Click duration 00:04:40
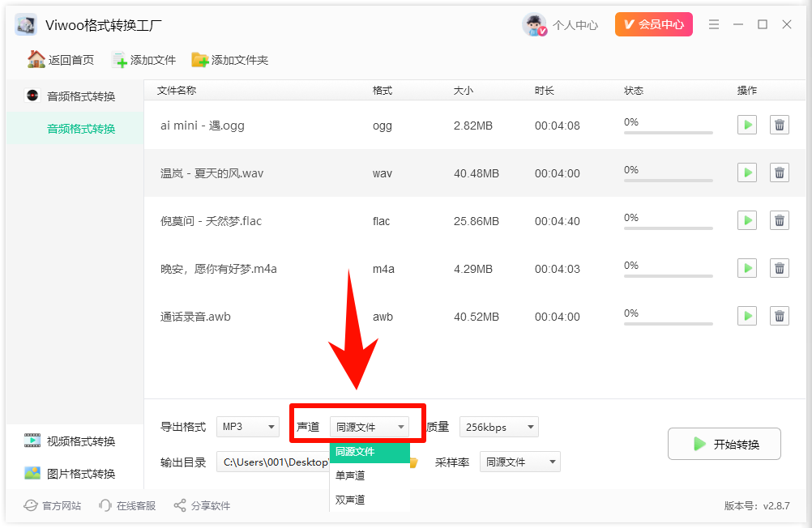 click(558, 221)
